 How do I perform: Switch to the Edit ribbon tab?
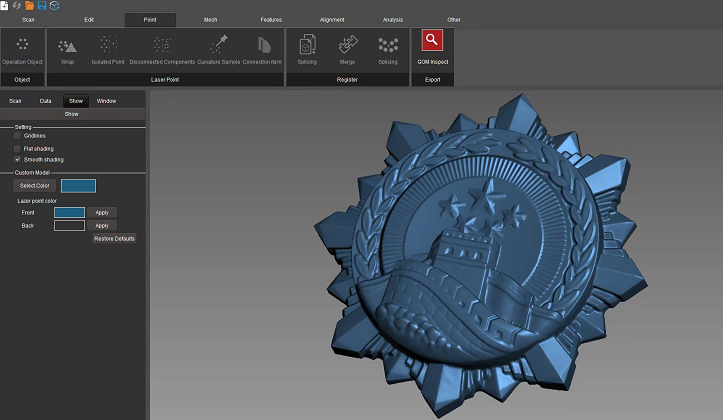pyautogui.click(x=89, y=20)
